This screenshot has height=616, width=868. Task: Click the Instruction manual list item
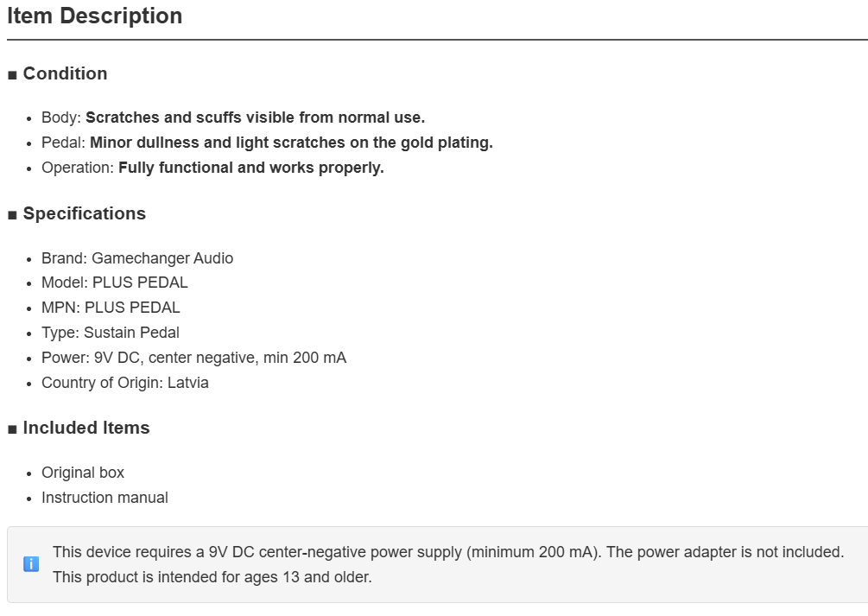pos(105,498)
